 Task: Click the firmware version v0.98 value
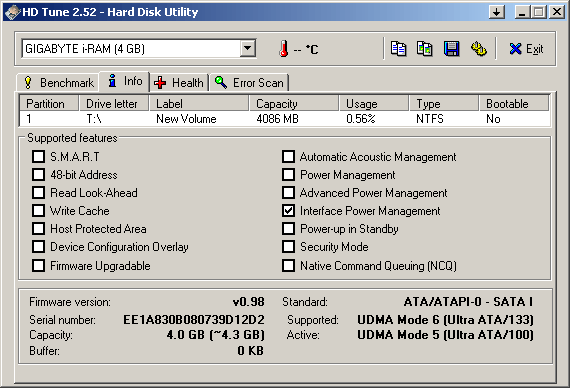pyautogui.click(x=249, y=302)
